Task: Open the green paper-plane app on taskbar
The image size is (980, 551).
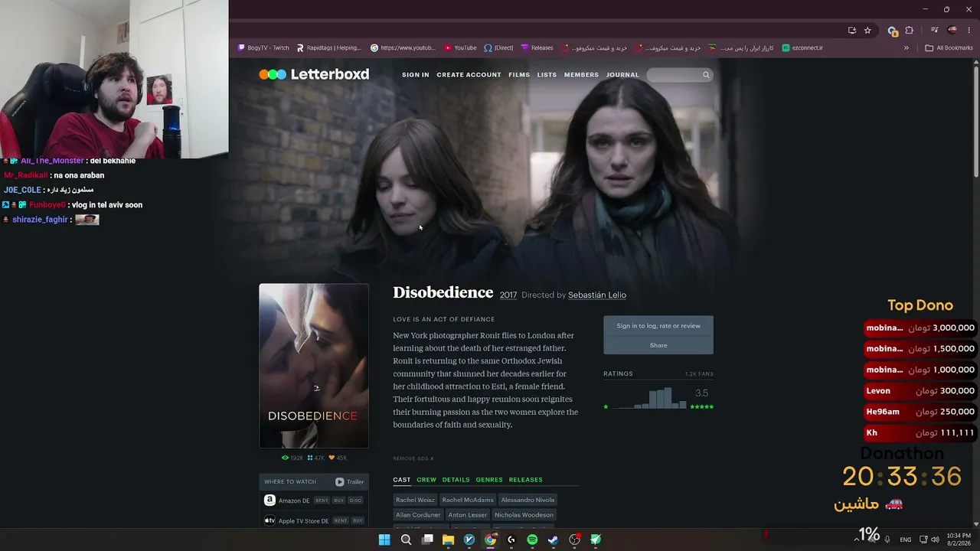Action: (595, 540)
